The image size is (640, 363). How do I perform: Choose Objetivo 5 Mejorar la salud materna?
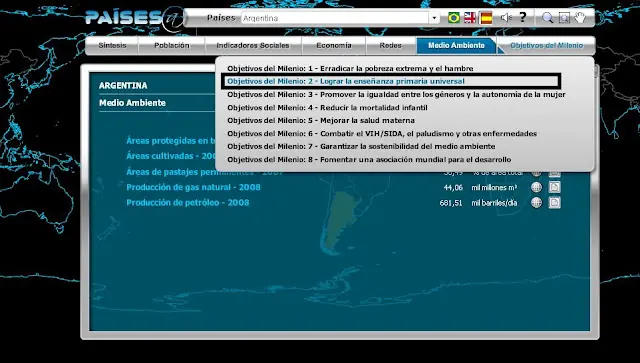[321, 120]
